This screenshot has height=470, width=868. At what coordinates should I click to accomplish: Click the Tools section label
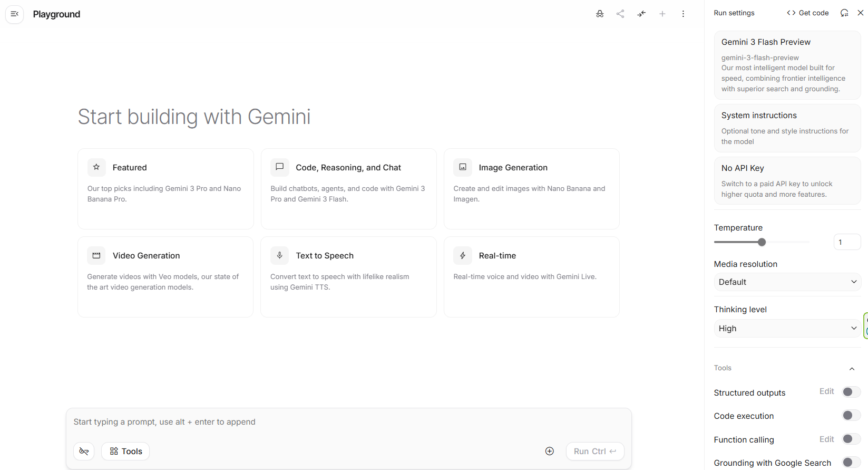[723, 368]
